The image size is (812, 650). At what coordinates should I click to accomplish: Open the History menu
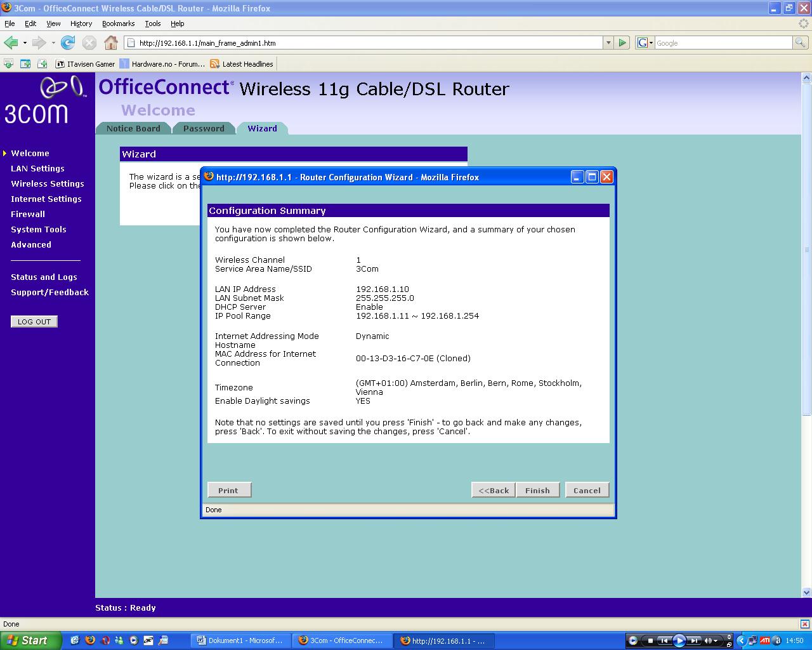pyautogui.click(x=81, y=23)
